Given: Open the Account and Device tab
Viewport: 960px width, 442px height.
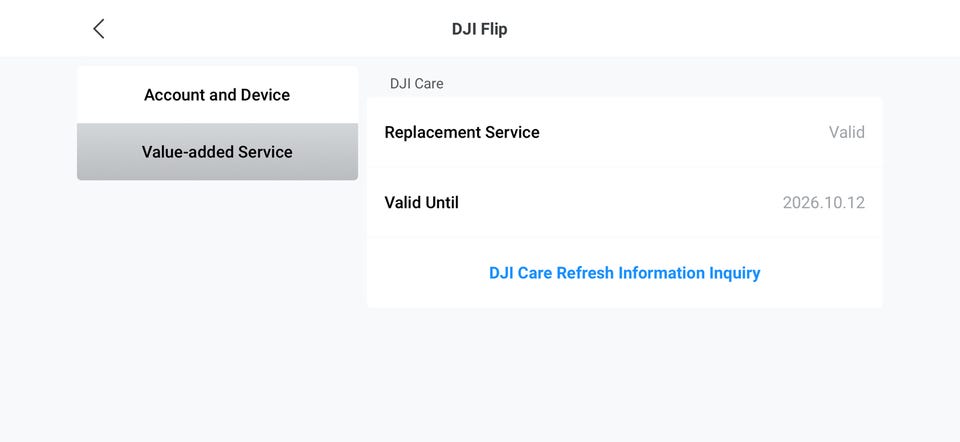Looking at the screenshot, I should tap(217, 95).
